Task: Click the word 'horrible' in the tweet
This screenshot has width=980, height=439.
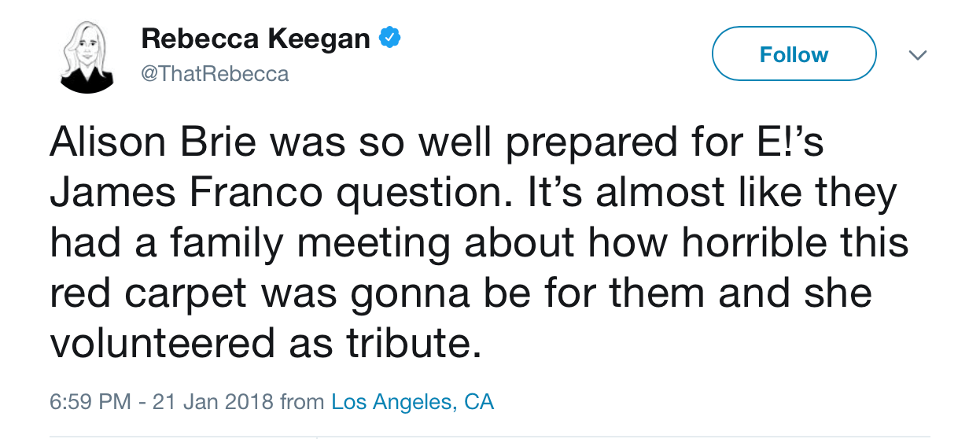Action: [757, 244]
